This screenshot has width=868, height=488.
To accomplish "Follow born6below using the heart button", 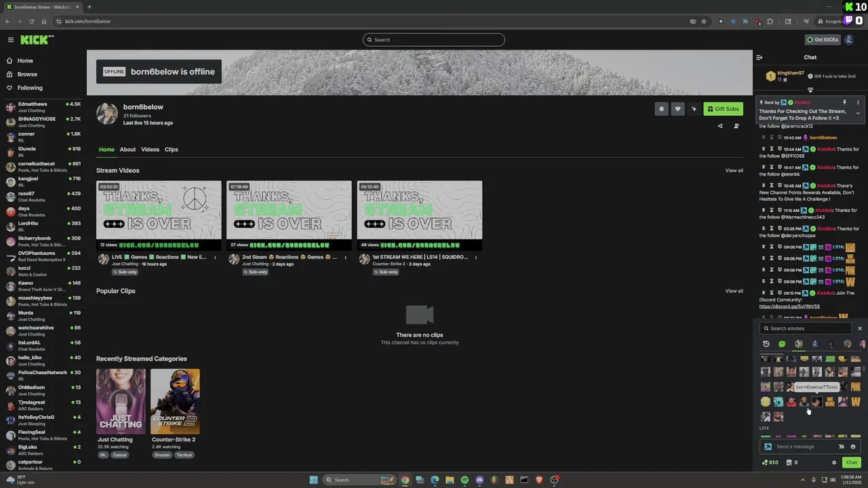I will 677,109.
